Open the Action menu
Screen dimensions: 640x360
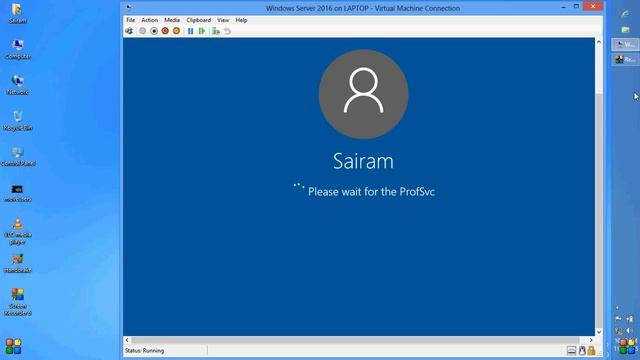(149, 20)
